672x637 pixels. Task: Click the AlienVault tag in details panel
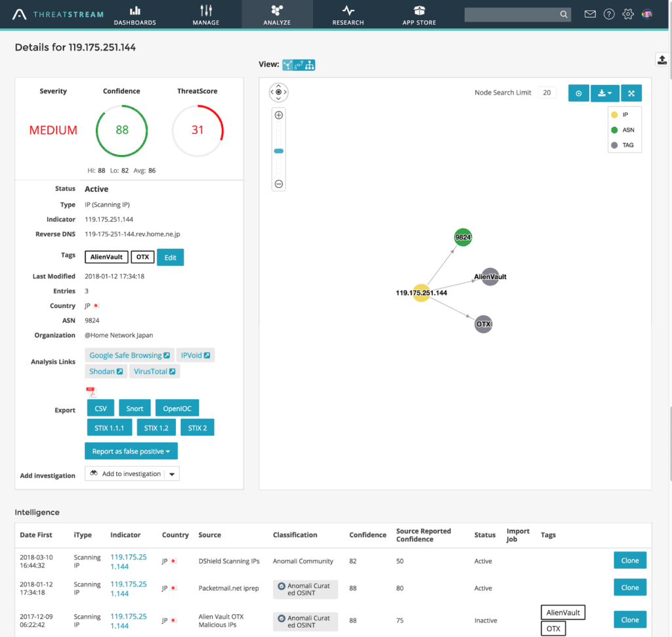click(x=106, y=257)
